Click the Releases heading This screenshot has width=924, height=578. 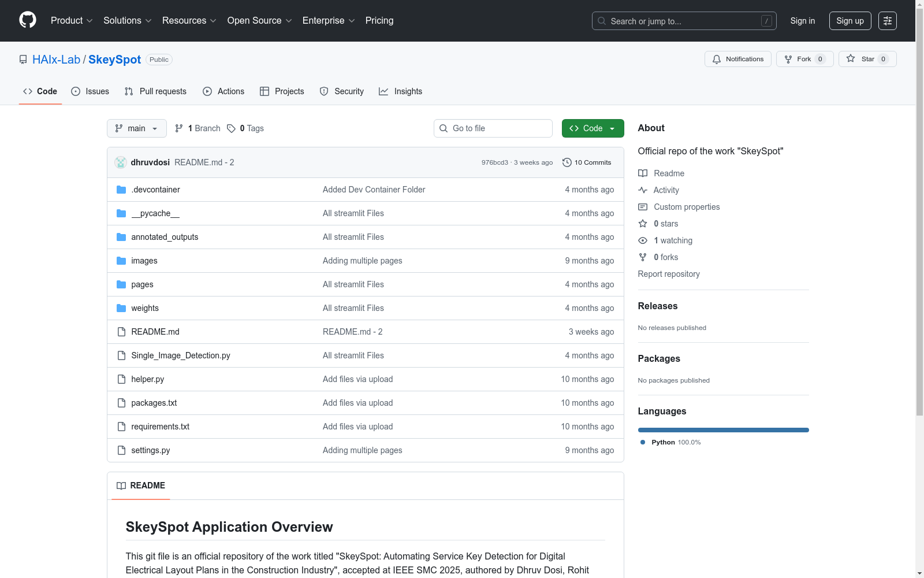tap(658, 306)
